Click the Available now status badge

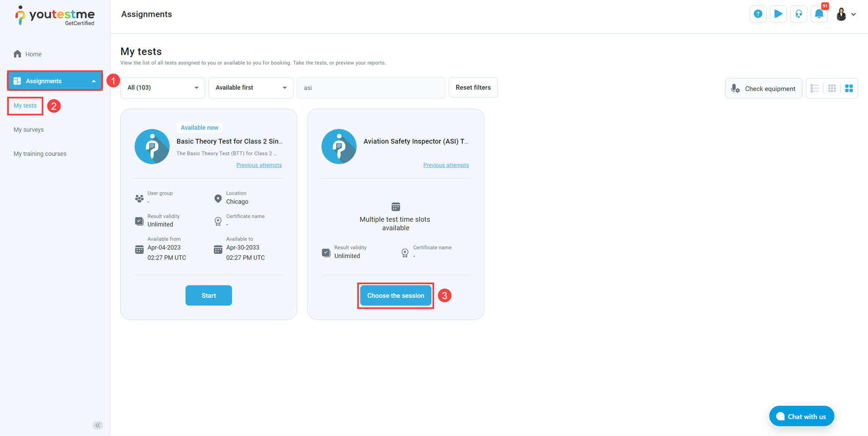click(x=199, y=128)
